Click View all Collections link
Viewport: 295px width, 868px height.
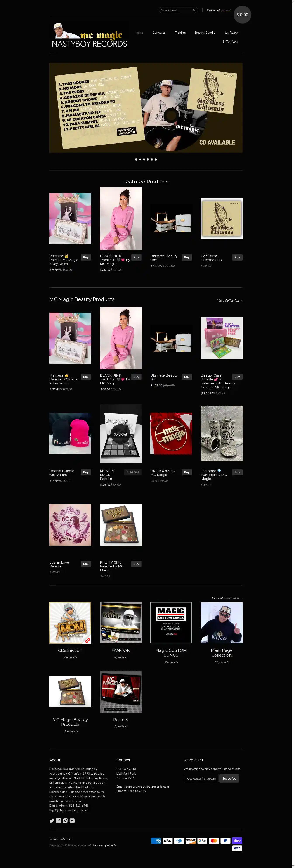pyautogui.click(x=227, y=598)
